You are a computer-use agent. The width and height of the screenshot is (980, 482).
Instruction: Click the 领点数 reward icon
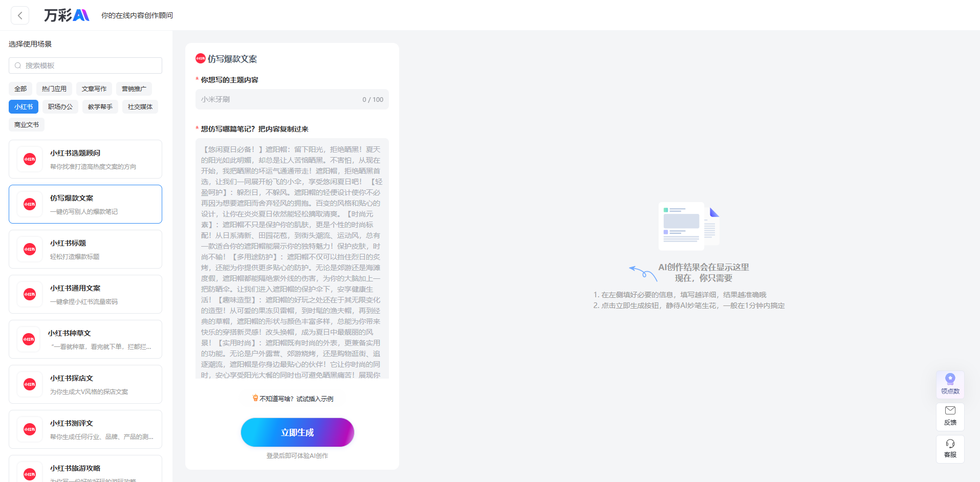950,379
